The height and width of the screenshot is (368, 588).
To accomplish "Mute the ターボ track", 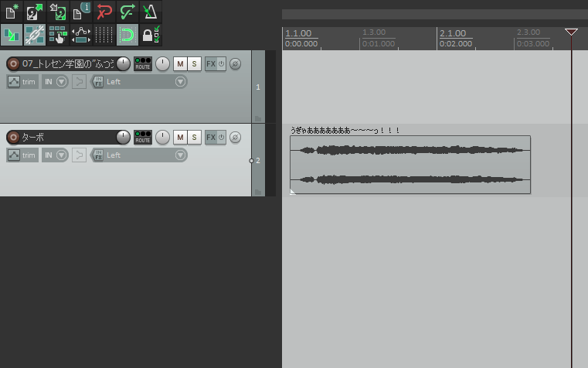I will 180,138.
